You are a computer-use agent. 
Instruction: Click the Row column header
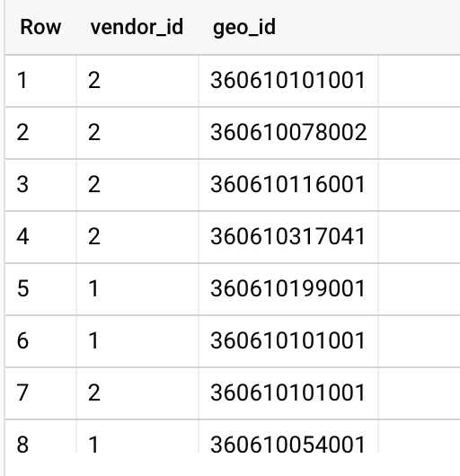coord(40,27)
